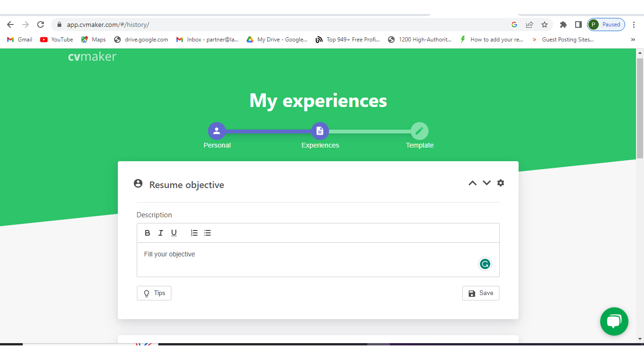Open the live chat bubble
This screenshot has width=644, height=362.
coord(614,321)
